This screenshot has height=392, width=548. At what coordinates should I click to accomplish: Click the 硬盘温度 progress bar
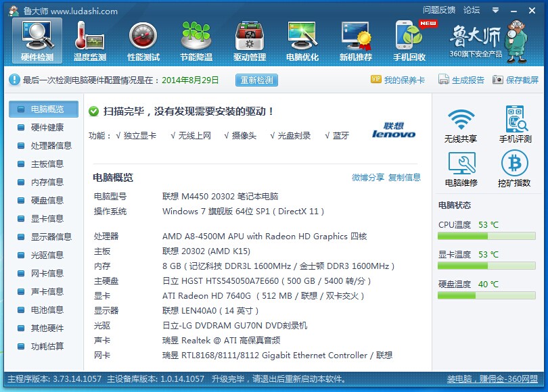(486, 295)
